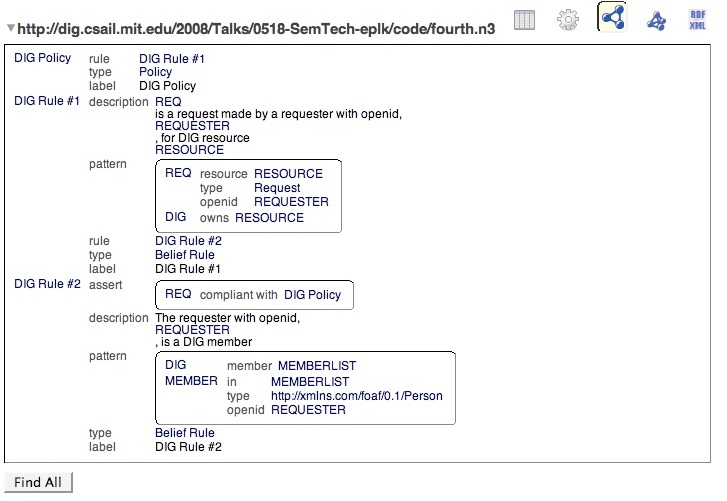The height and width of the screenshot is (501, 727).
Task: Collapse the fourth.n3 document triangle
Action: (11, 28)
